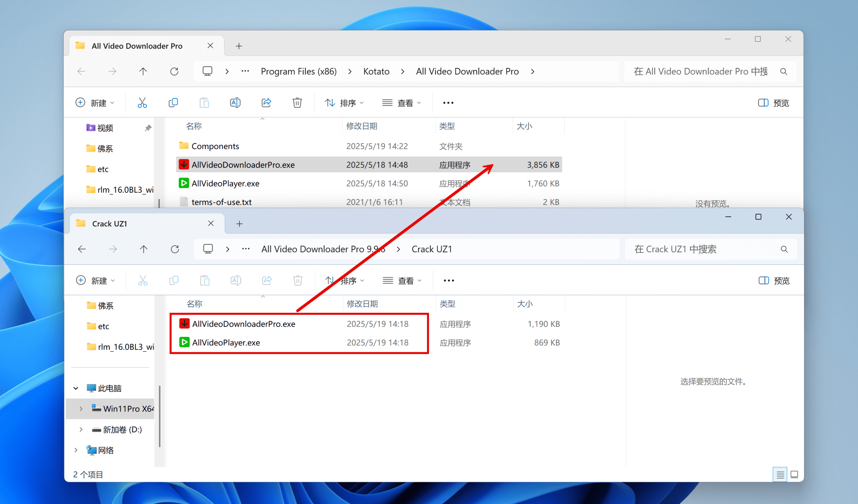
Task: Expand the Win11Pro X64 drive tree node
Action: point(81,408)
